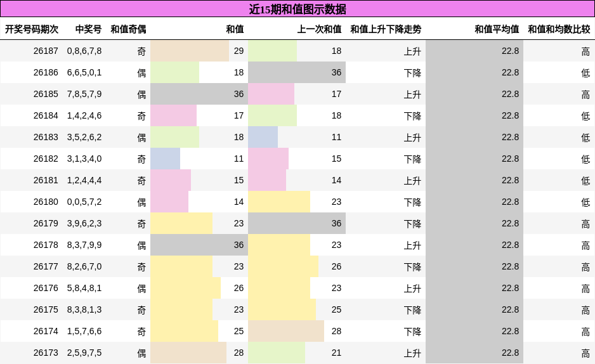Click period number 26186
Viewport: 595px width, 364px height.
point(46,72)
